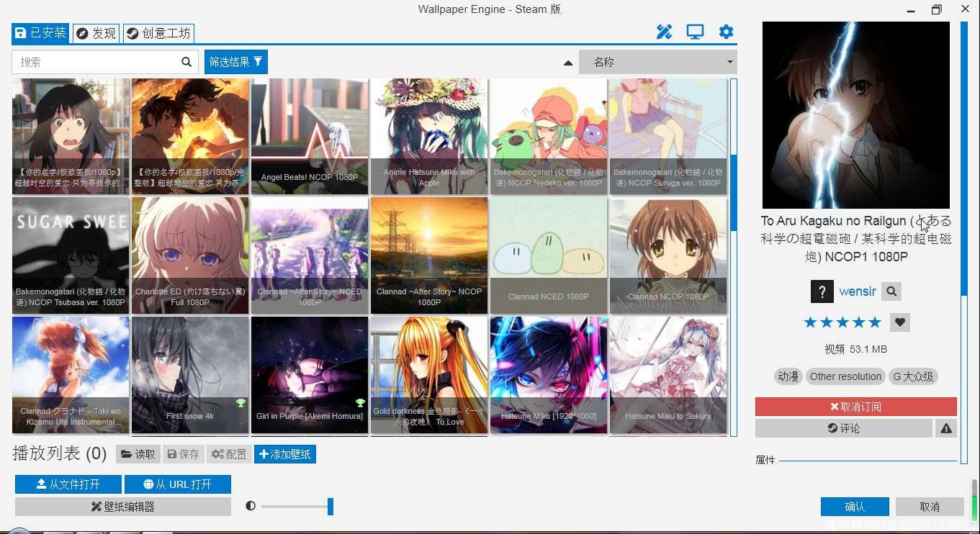Click 取消 cancel button
Screen dimensions: 980x534
click(930, 507)
